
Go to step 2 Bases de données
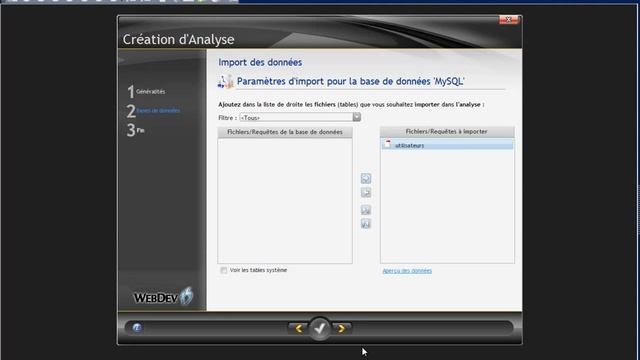153,111
